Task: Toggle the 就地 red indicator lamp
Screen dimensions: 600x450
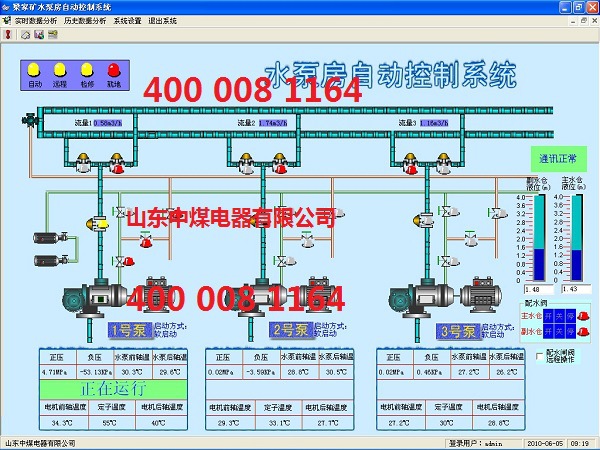Action: 114,70
